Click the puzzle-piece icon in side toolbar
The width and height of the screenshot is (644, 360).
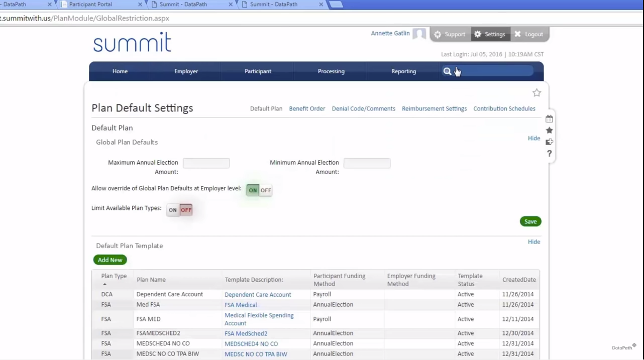tap(549, 142)
